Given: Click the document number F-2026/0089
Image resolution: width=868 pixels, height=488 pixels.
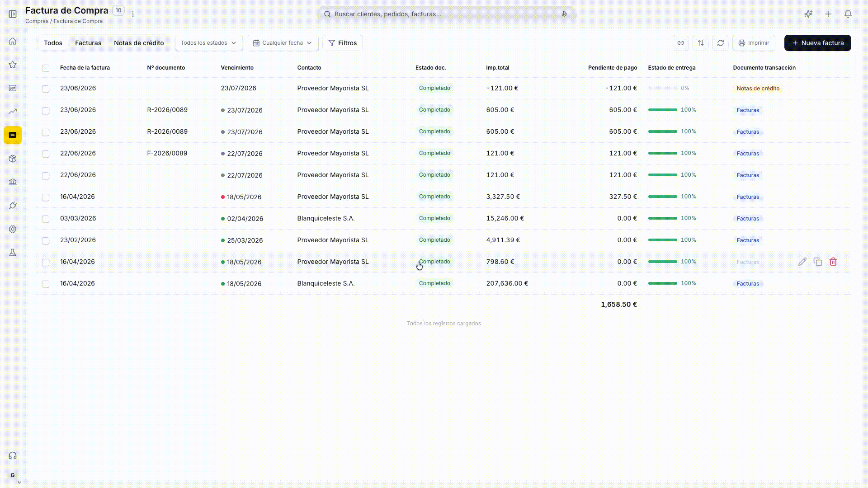Looking at the screenshot, I should [x=167, y=153].
